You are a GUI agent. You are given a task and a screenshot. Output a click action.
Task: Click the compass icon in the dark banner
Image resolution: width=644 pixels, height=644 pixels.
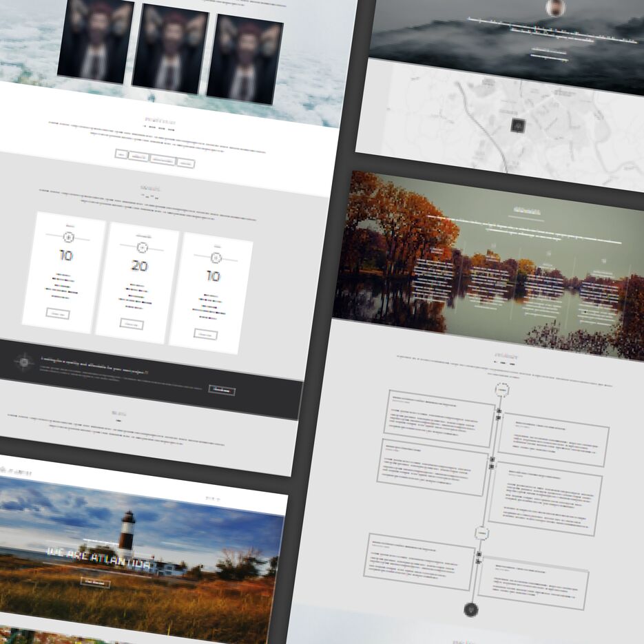click(x=24, y=362)
